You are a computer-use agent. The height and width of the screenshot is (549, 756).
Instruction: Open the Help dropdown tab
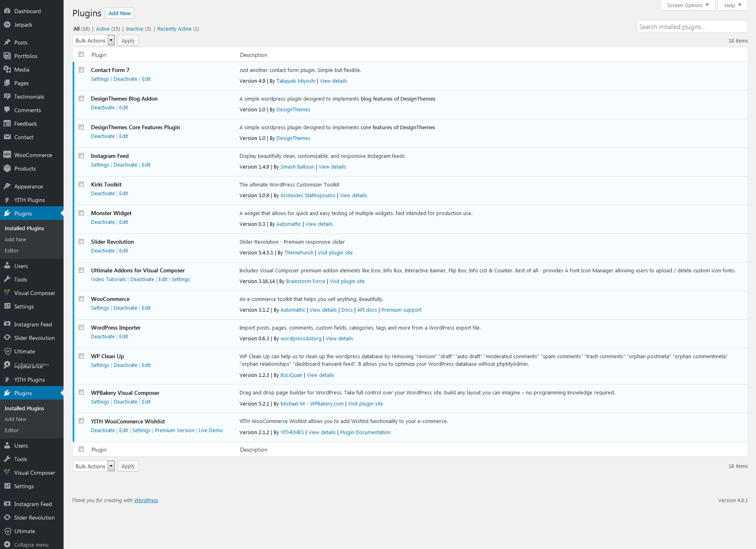click(733, 5)
